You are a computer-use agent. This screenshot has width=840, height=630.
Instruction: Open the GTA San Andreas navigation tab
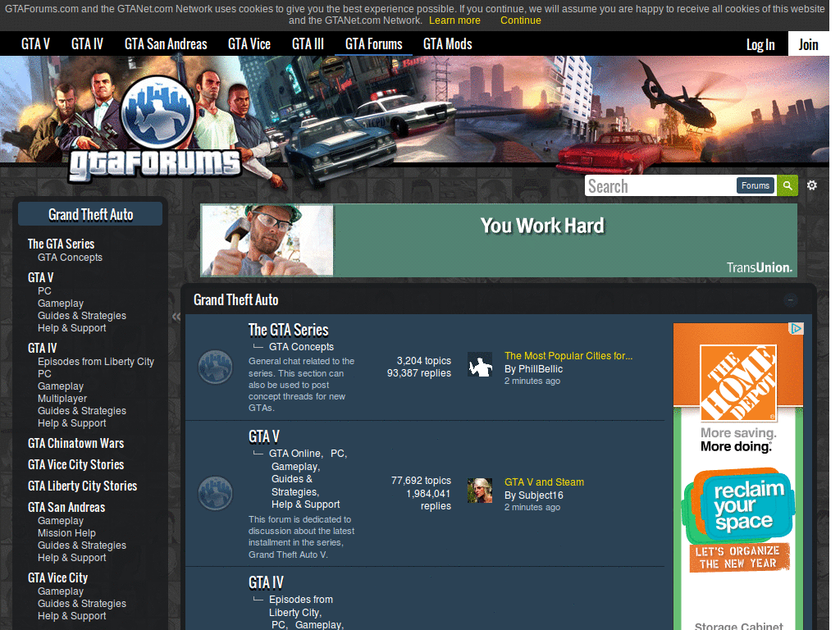click(166, 44)
